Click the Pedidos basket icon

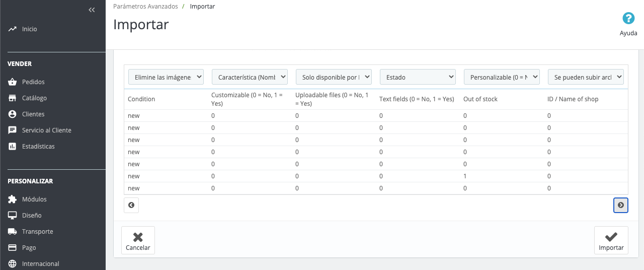click(x=13, y=82)
